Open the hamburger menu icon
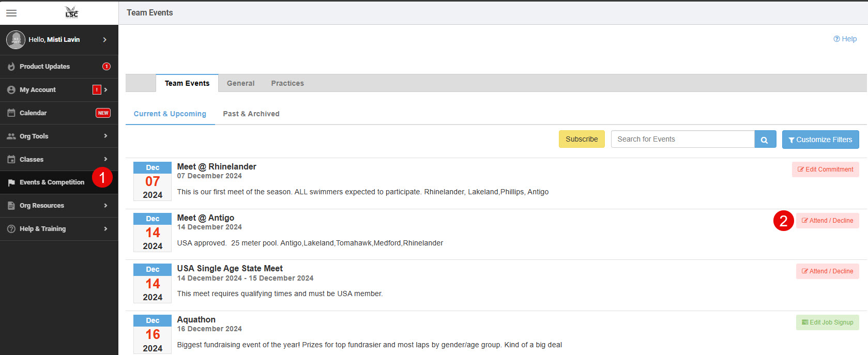Image resolution: width=868 pixels, height=355 pixels. 11,13
